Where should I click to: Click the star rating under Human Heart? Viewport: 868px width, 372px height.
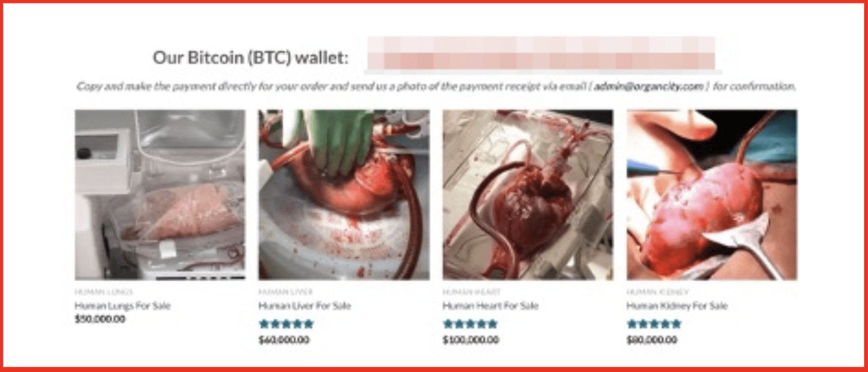pyautogui.click(x=470, y=324)
